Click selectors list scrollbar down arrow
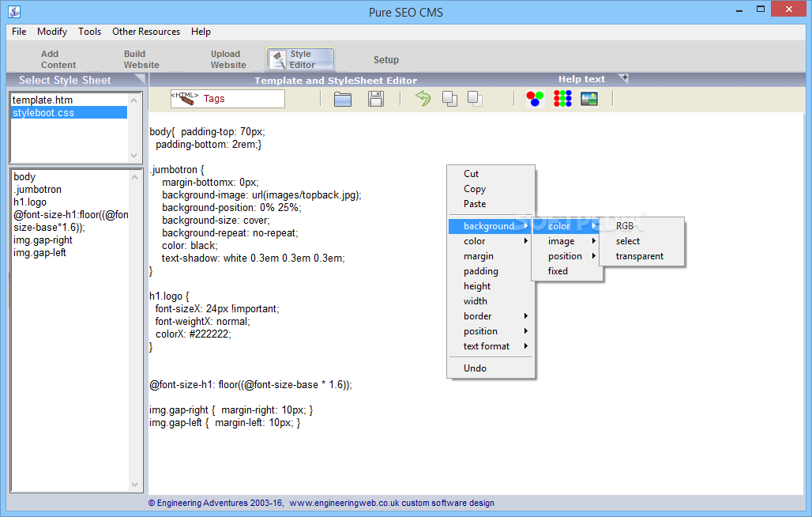 pyautogui.click(x=134, y=485)
